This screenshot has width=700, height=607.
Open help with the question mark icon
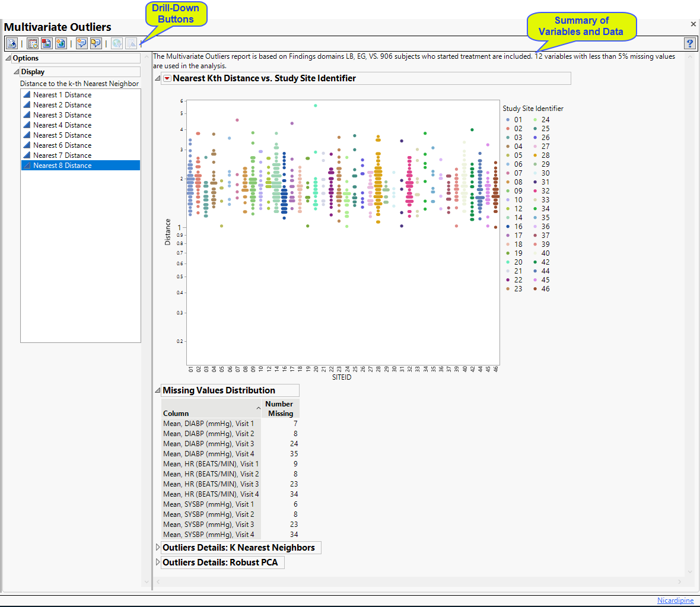click(689, 43)
